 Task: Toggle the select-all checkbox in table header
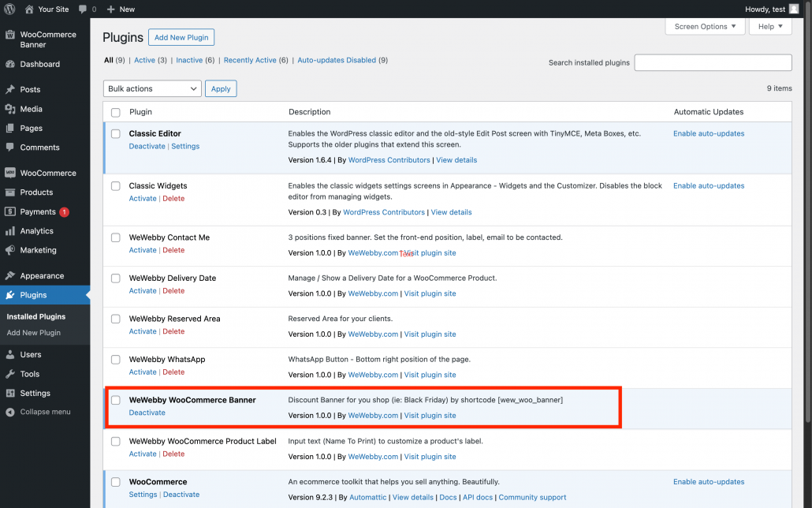pos(116,112)
